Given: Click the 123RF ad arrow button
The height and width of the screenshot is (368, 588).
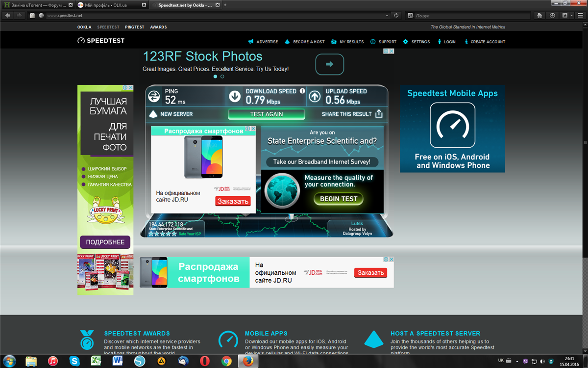Looking at the screenshot, I should tap(329, 64).
